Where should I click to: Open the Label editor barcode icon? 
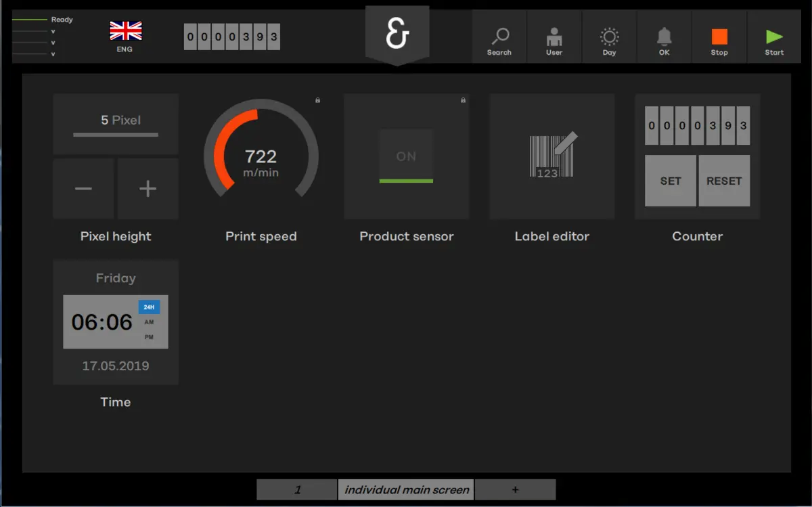pos(552,156)
